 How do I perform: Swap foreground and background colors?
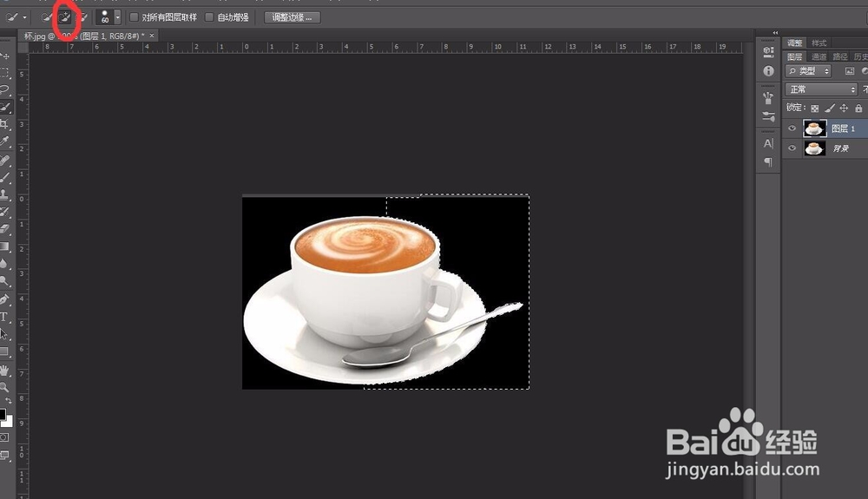click(9, 401)
